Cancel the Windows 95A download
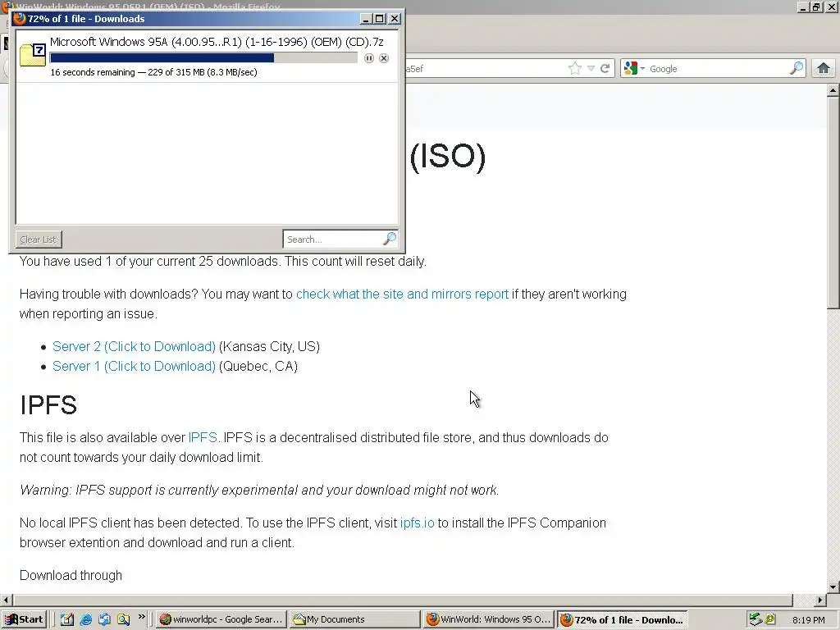Image resolution: width=840 pixels, height=630 pixels. pyautogui.click(x=384, y=58)
